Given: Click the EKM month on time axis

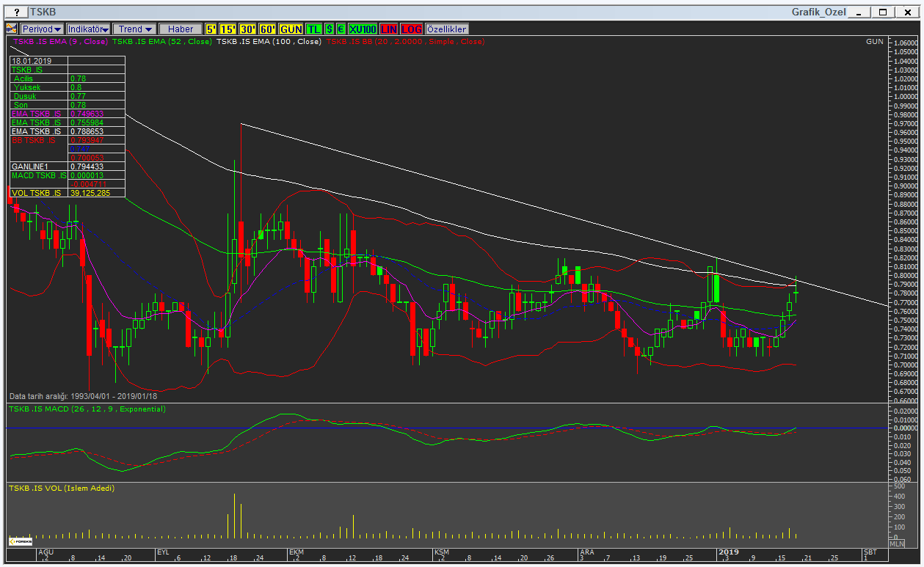Looking at the screenshot, I should (x=297, y=551).
